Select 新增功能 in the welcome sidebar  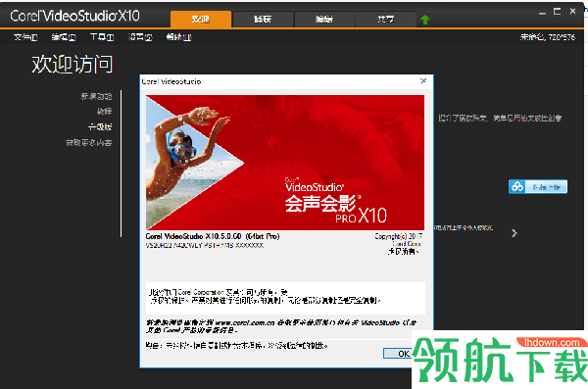coord(96,96)
